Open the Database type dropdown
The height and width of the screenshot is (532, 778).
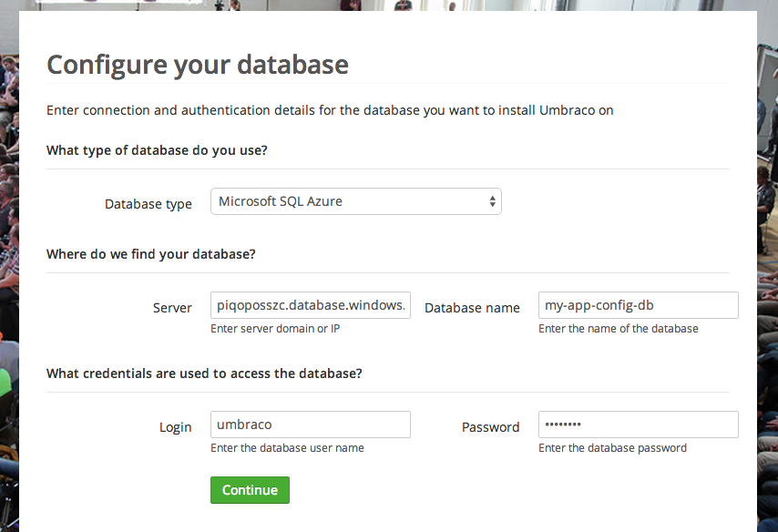tap(356, 201)
